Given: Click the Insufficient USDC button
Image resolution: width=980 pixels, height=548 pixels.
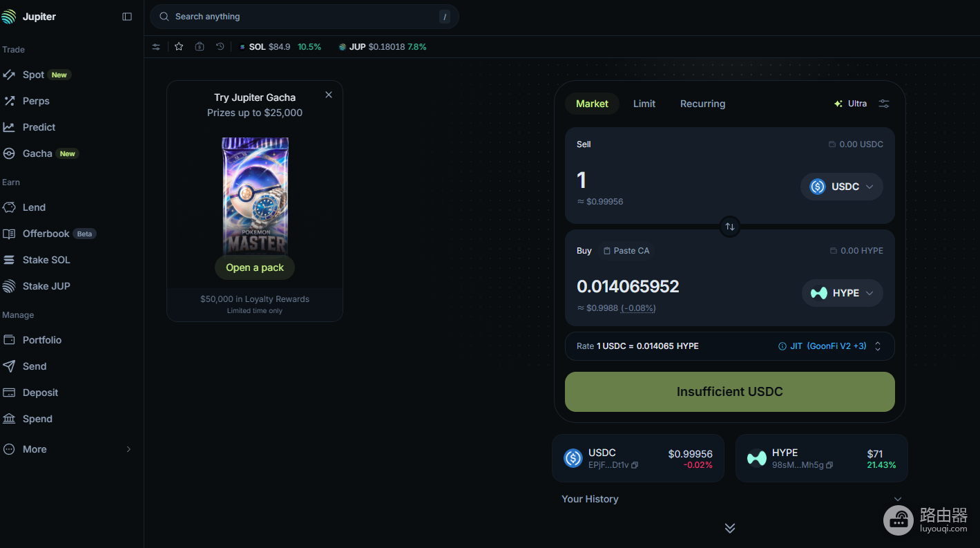Looking at the screenshot, I should pos(730,392).
